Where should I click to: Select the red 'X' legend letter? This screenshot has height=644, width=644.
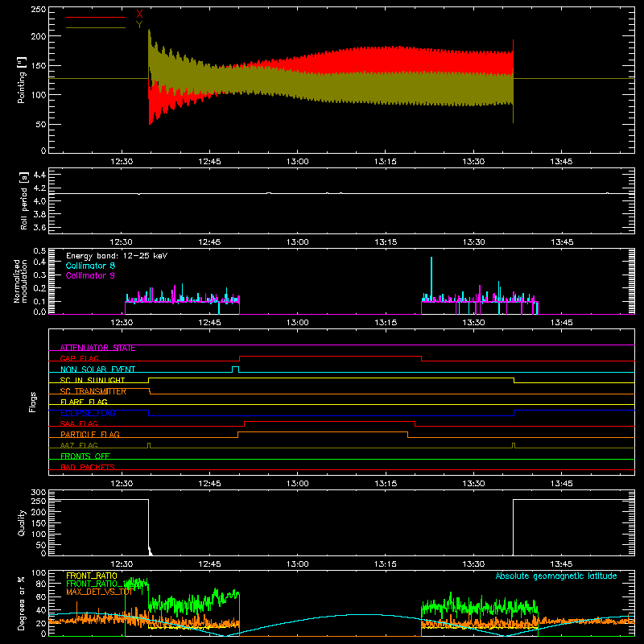pos(139,14)
